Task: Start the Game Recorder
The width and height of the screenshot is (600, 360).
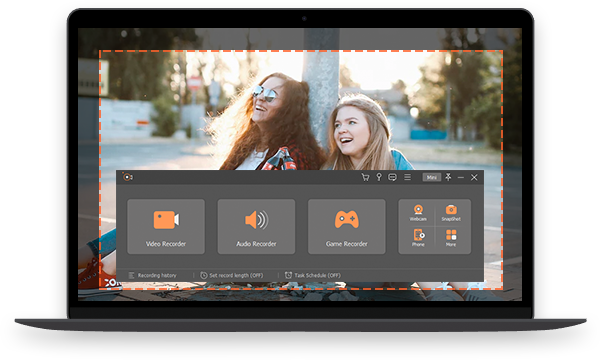Action: click(346, 226)
